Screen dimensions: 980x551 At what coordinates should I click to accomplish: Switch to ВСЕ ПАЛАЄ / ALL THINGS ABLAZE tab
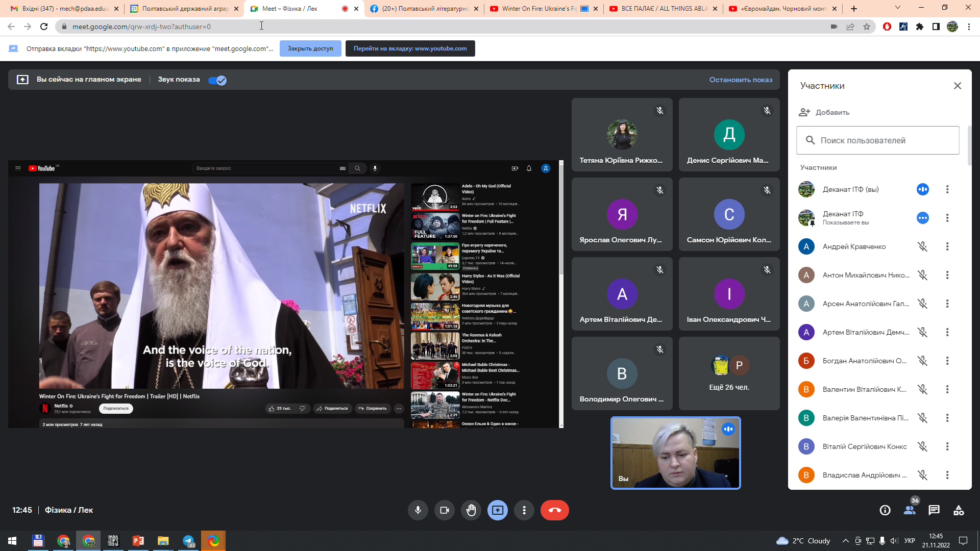pos(664,9)
